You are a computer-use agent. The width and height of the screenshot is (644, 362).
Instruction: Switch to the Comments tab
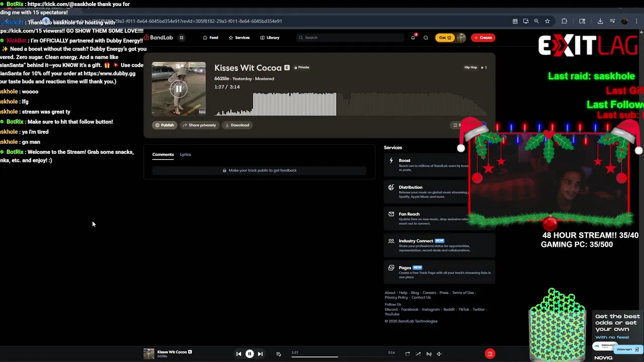tap(163, 154)
